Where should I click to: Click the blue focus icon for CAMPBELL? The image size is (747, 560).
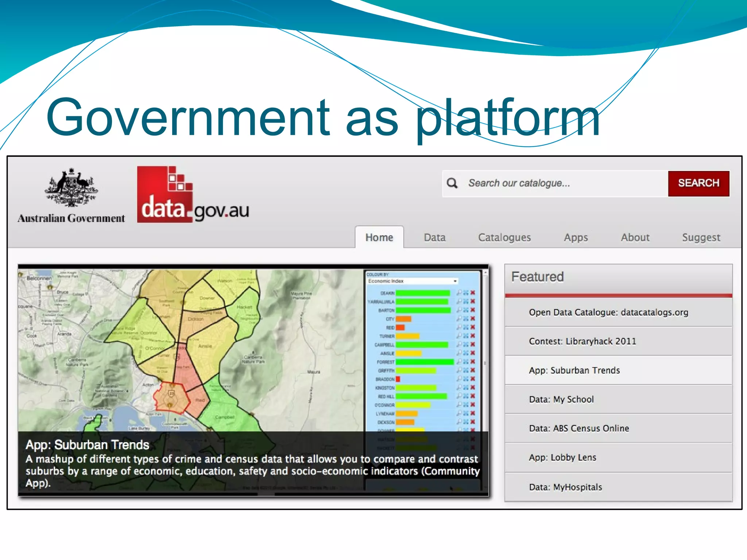466,344
